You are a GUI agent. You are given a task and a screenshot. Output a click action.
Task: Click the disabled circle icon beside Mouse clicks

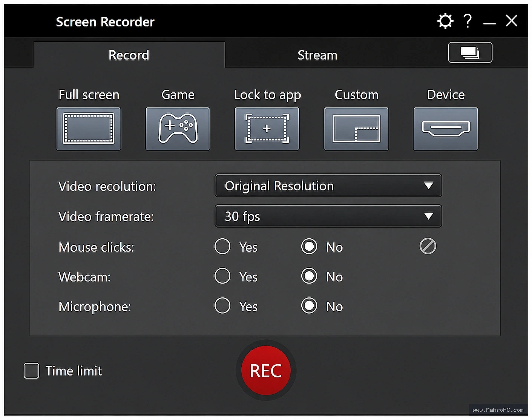tap(428, 246)
